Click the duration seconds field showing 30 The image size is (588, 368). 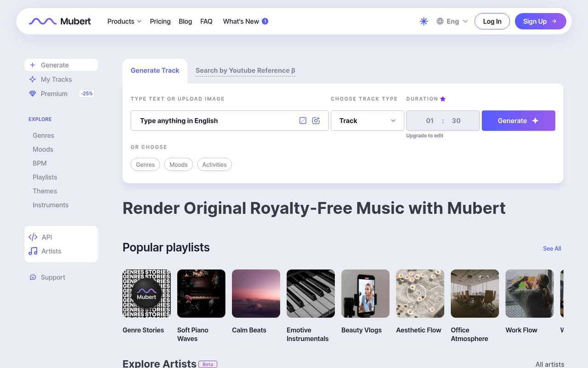456,121
